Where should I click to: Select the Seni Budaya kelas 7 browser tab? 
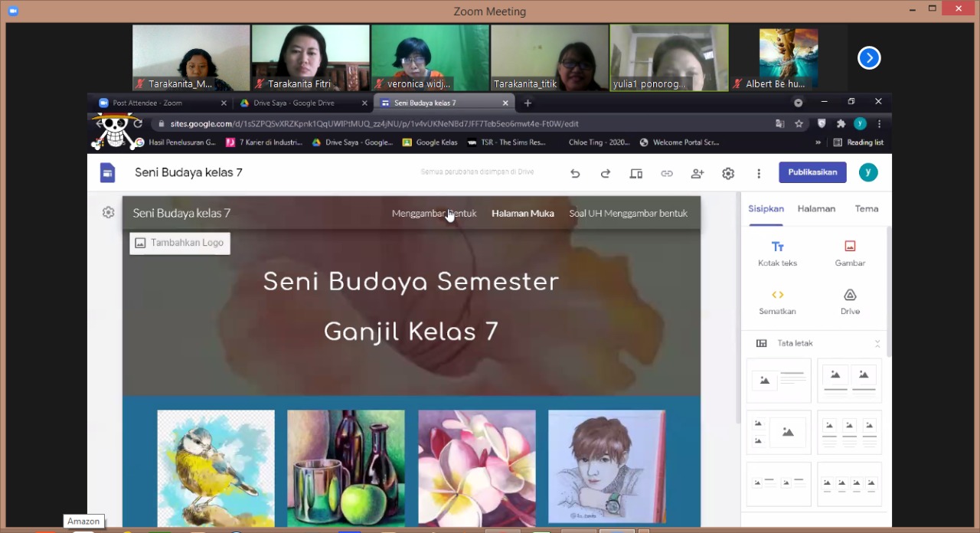[x=444, y=103]
